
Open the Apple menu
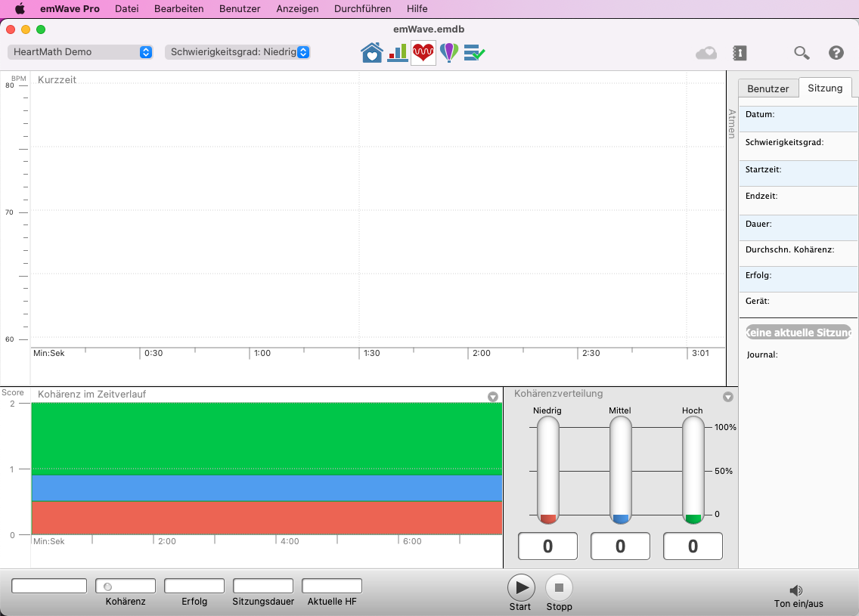click(x=20, y=9)
